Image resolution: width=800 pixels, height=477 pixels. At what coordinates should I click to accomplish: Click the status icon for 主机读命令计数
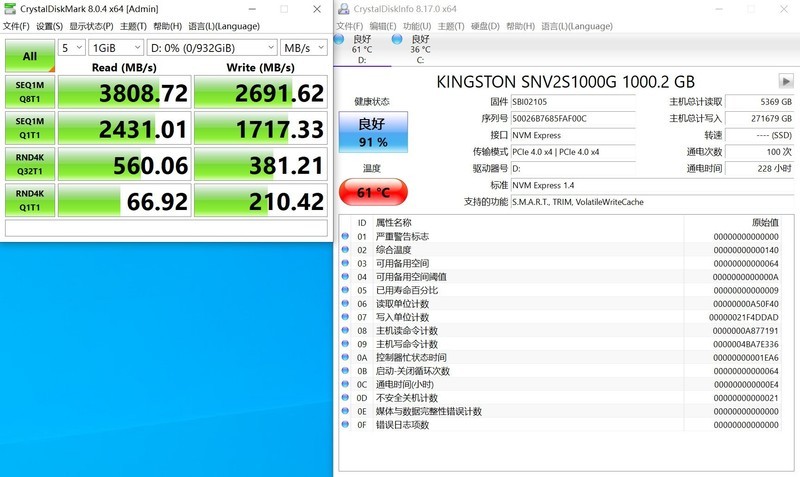coord(345,330)
